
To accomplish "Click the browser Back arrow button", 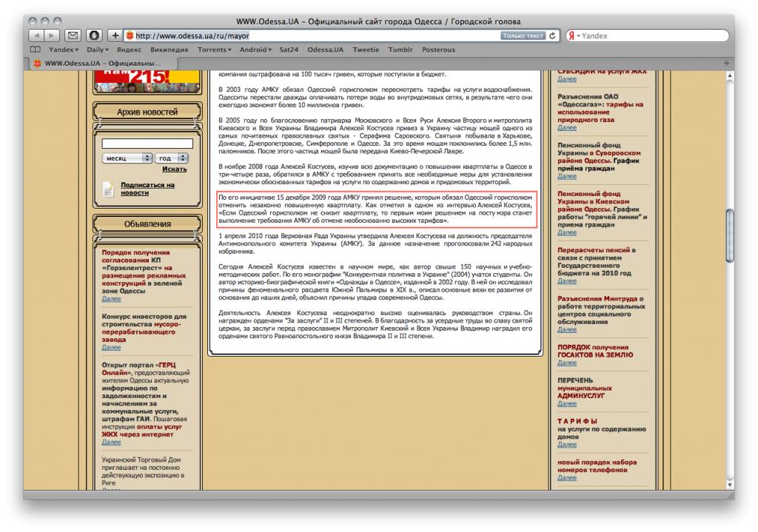I will tap(36, 36).
